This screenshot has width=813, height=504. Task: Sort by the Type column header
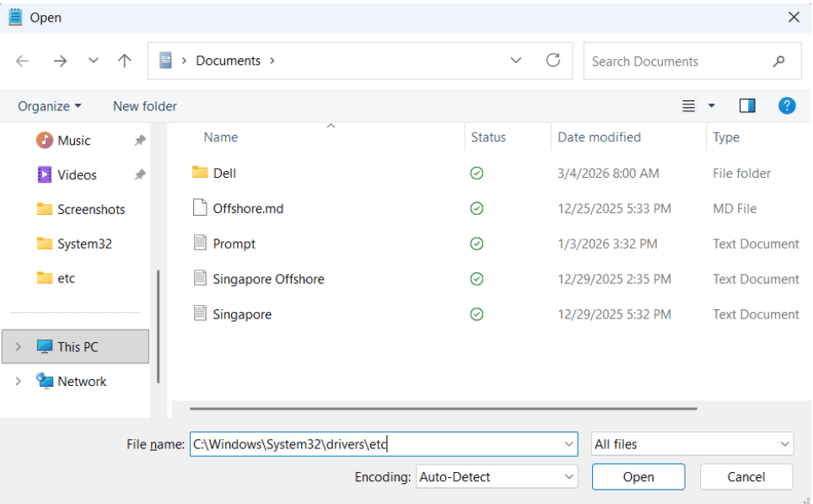(x=726, y=137)
